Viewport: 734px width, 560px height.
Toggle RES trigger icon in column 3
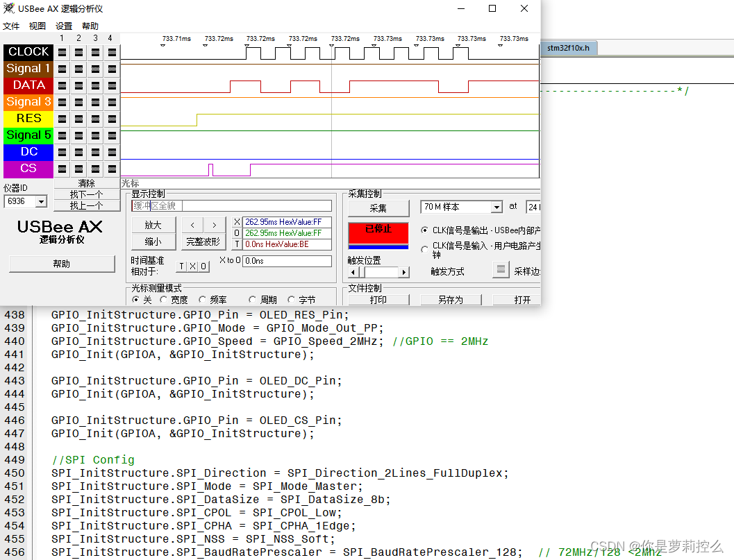pos(96,119)
